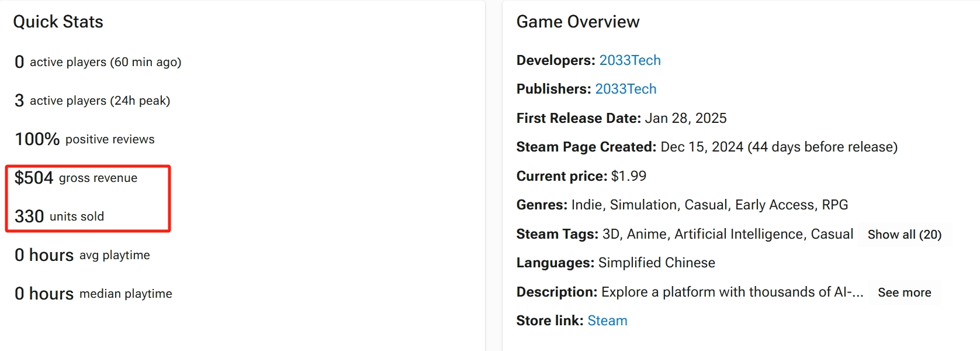980x351 pixels.
Task: Click the avg playtime stat
Action: pos(82,255)
